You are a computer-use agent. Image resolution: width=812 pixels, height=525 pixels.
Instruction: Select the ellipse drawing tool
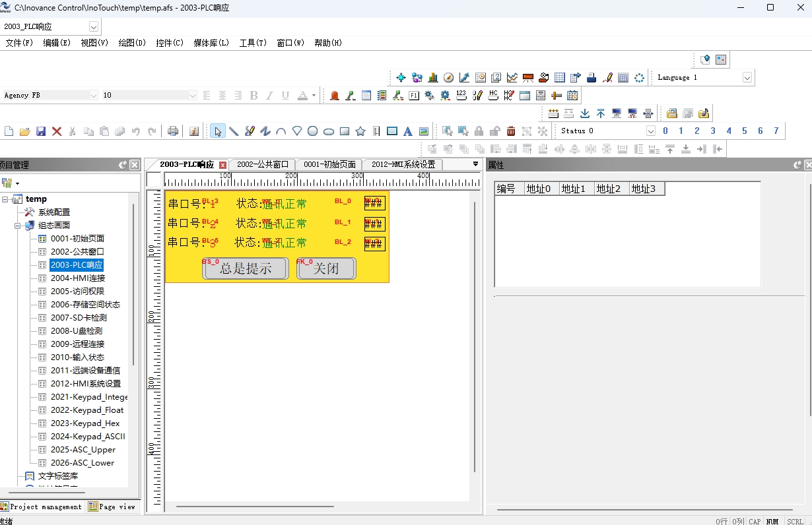click(329, 131)
